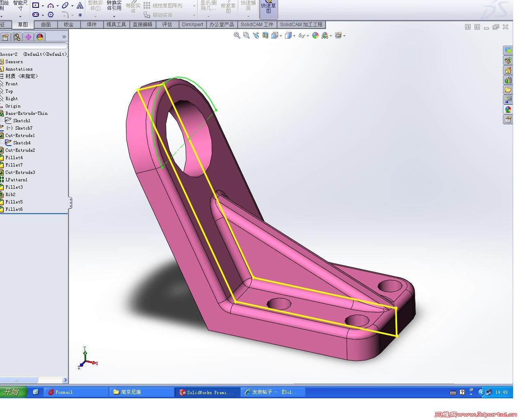Image resolution: width=525 pixels, height=420 pixels.
Task: Switch to the 焊件 (Weldments) tab
Action: pyautogui.click(x=91, y=25)
